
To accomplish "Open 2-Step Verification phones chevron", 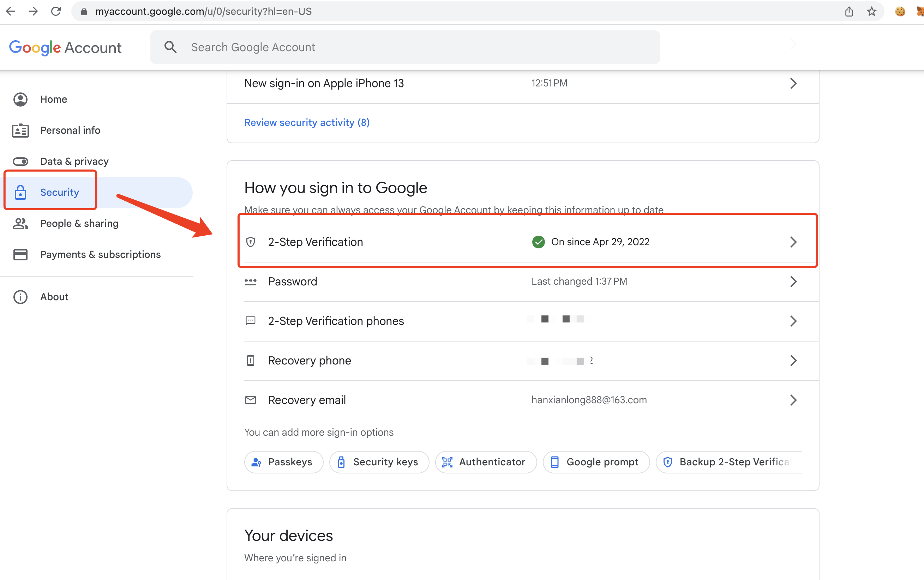I will (793, 321).
